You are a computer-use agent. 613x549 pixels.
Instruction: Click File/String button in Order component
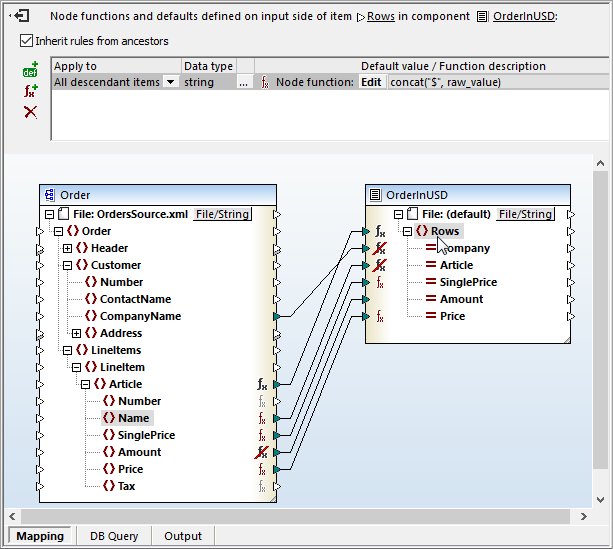tap(222, 214)
